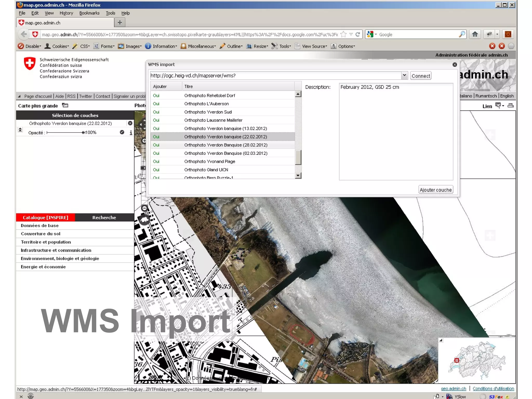Open the Miscellaneous dropdown menu

tap(198, 46)
